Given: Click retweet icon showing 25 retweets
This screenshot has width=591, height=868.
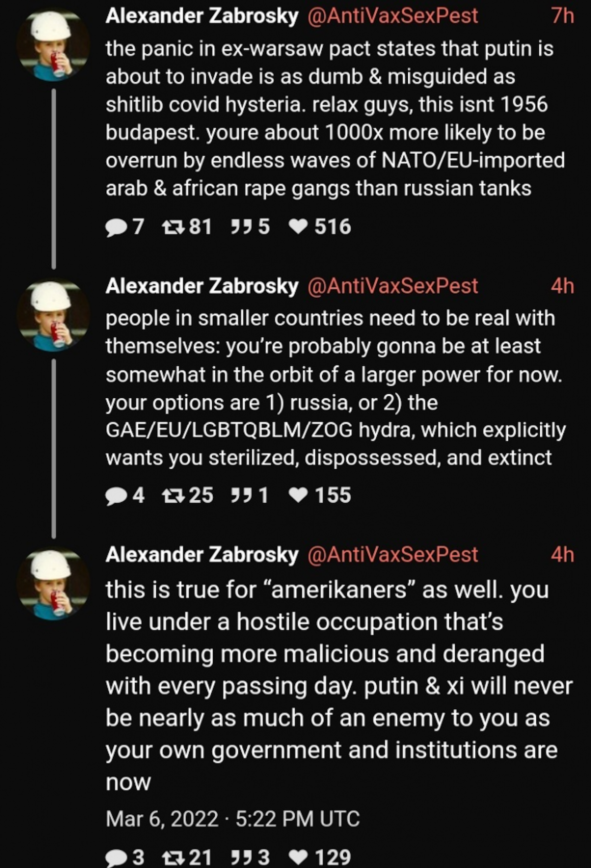Looking at the screenshot, I should pos(173,496).
